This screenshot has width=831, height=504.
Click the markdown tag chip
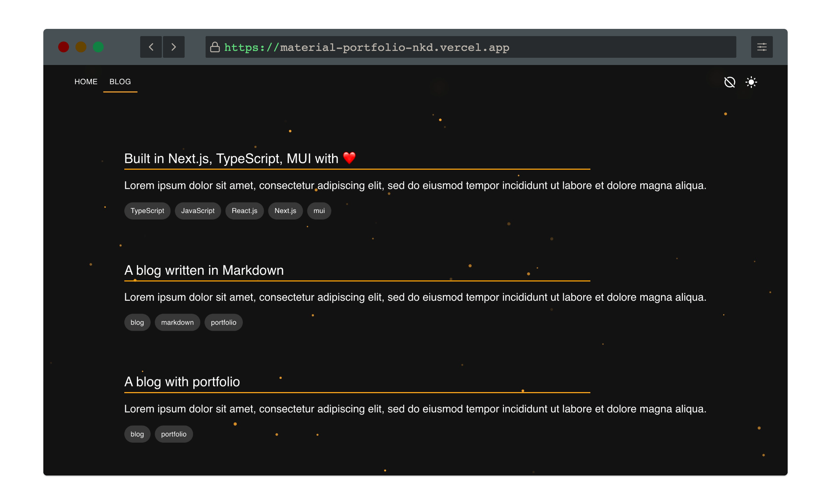point(177,322)
